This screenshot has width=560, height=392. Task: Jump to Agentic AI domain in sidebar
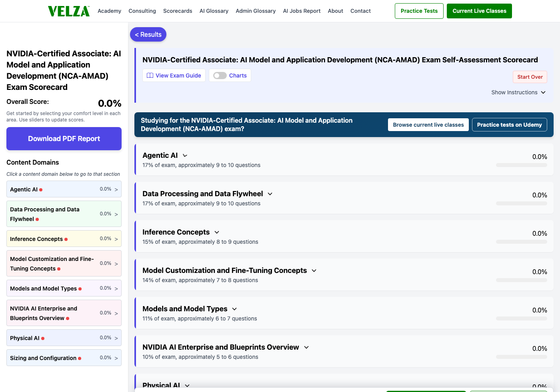[64, 189]
